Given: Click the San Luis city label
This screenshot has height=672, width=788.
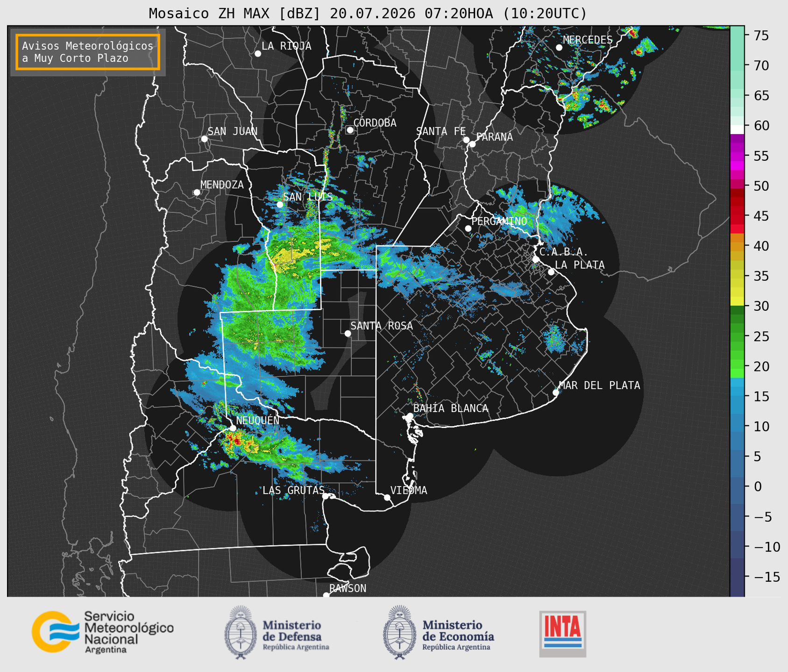Looking at the screenshot, I should point(308,197).
